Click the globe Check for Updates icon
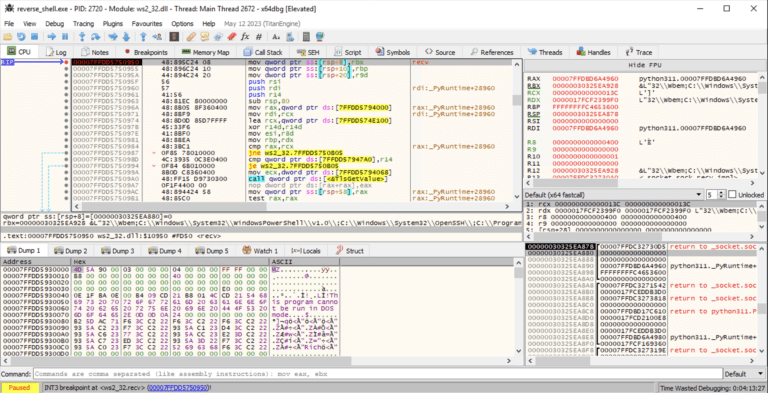The image size is (768, 393). (320, 37)
